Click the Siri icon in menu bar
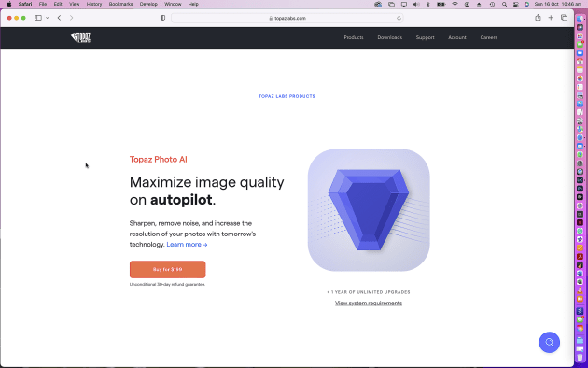588x368 pixels. pos(527,4)
